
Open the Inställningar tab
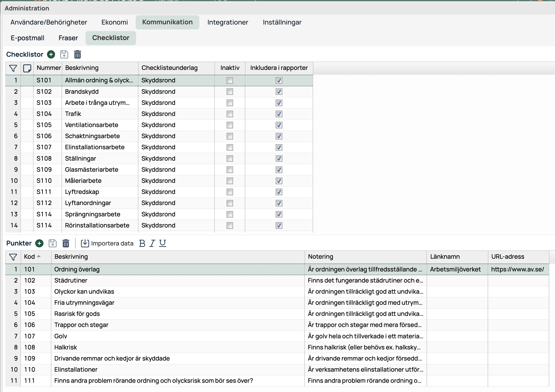[282, 22]
